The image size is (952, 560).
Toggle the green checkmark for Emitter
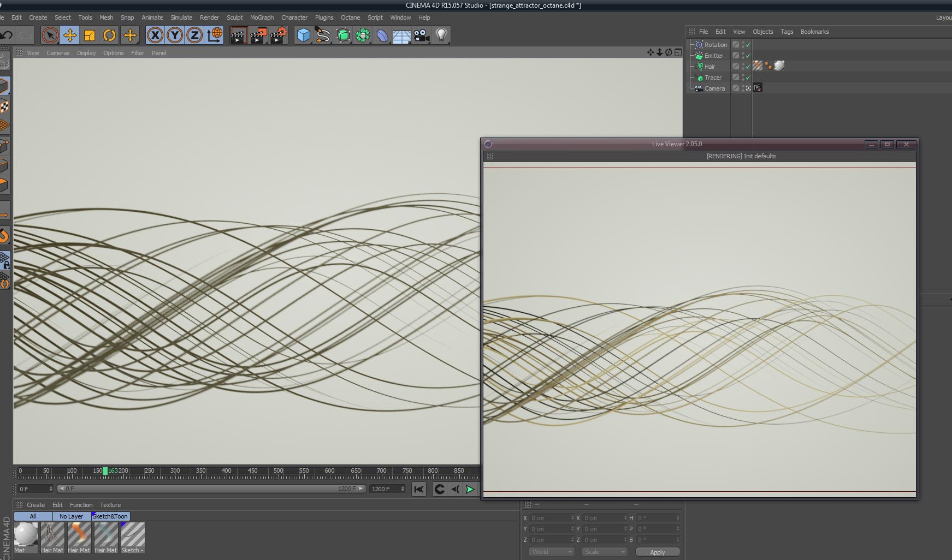[x=748, y=56]
